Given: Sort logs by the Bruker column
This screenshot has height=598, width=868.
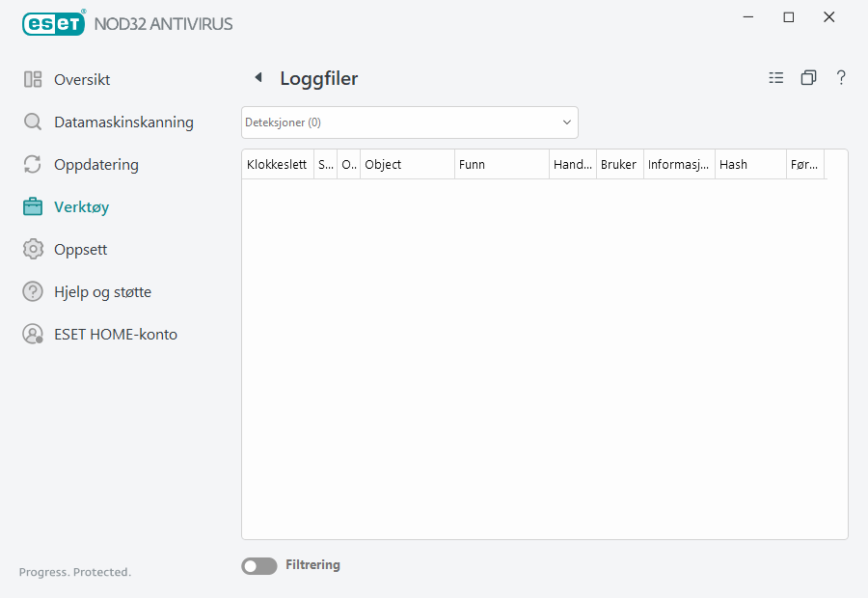Looking at the screenshot, I should pos(618,164).
